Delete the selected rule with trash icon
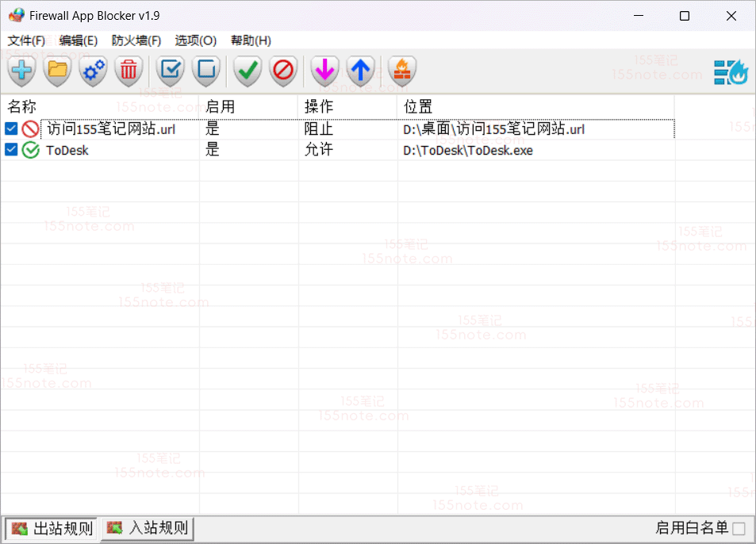Image resolution: width=756 pixels, height=544 pixels. [129, 71]
